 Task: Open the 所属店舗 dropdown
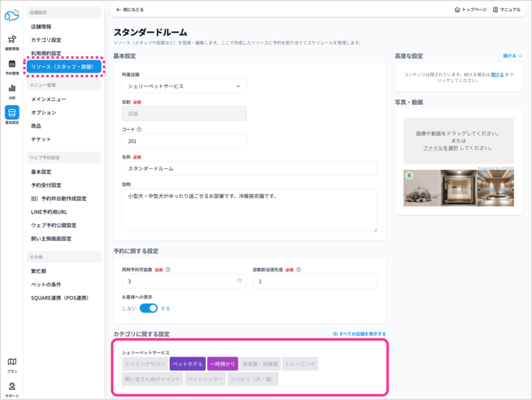click(184, 86)
